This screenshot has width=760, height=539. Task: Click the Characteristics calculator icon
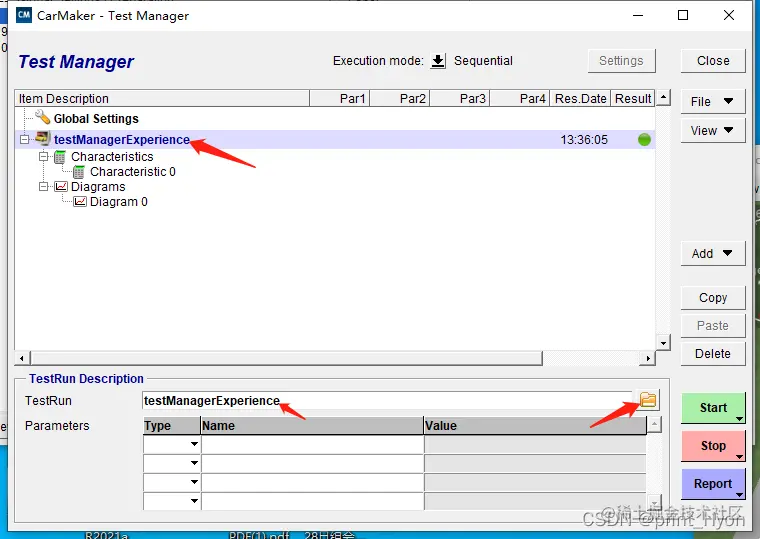point(60,157)
